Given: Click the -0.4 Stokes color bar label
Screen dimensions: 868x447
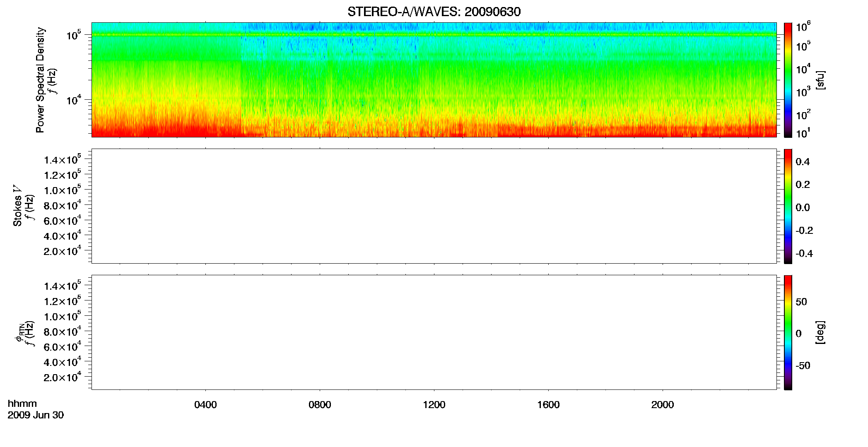Looking at the screenshot, I should point(804,254).
